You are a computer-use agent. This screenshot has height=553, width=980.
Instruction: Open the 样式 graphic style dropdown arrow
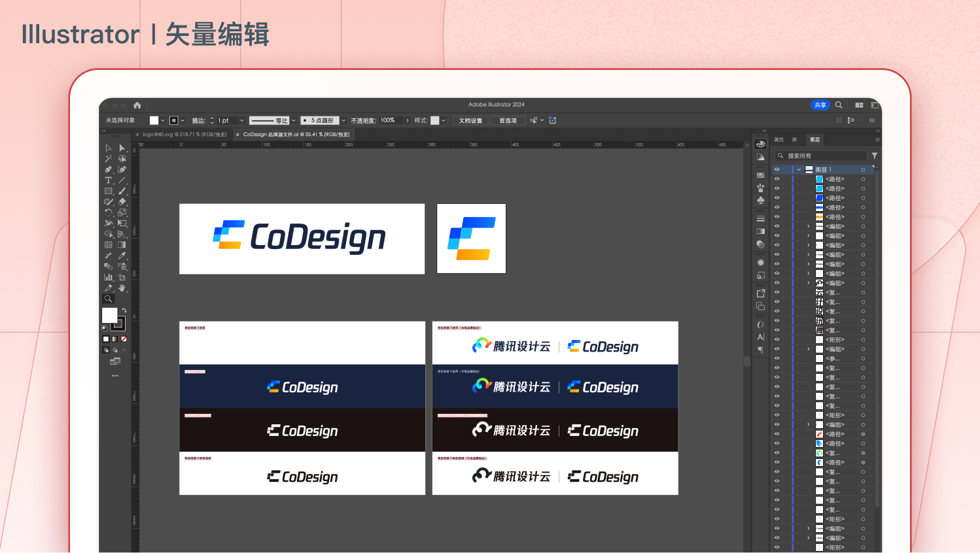pos(444,120)
